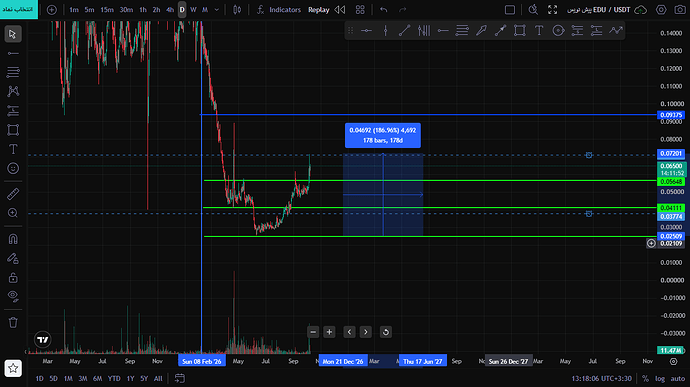Start bar Replay mode
The image size is (690, 387).
tap(319, 10)
